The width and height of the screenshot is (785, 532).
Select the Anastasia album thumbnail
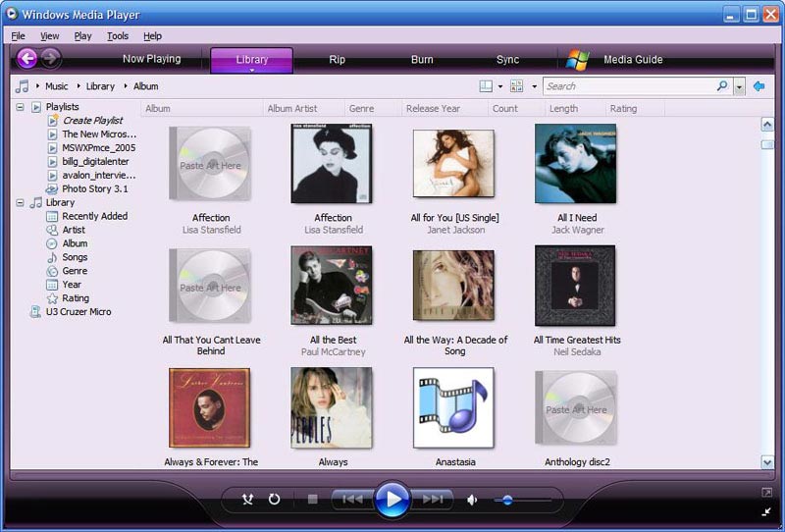[453, 407]
